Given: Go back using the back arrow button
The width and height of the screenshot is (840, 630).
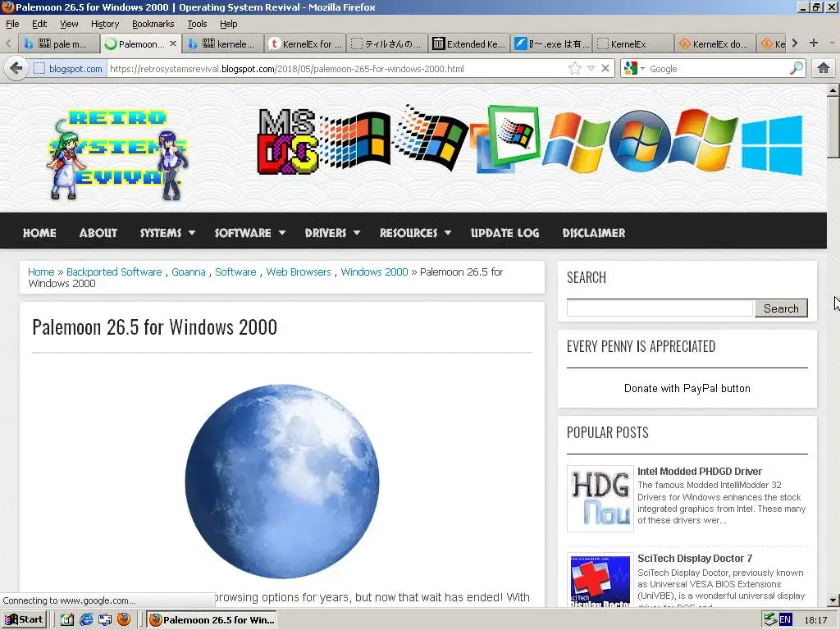Looking at the screenshot, I should [16, 69].
